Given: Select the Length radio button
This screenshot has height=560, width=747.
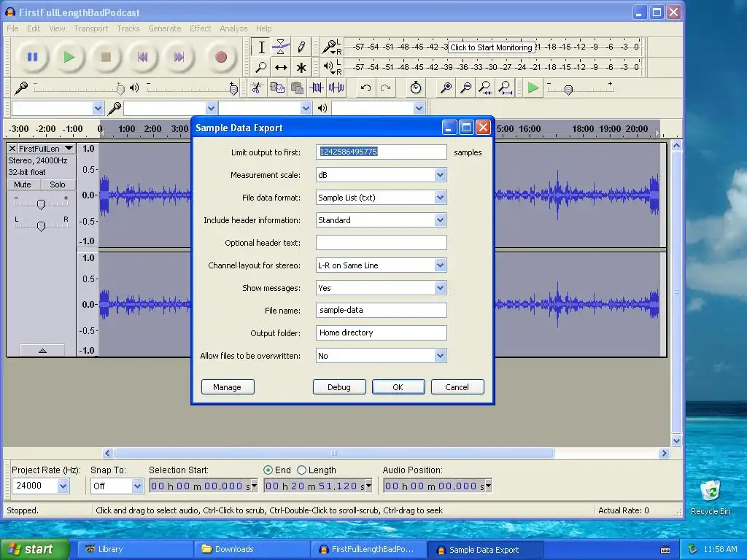Looking at the screenshot, I should (x=301, y=470).
